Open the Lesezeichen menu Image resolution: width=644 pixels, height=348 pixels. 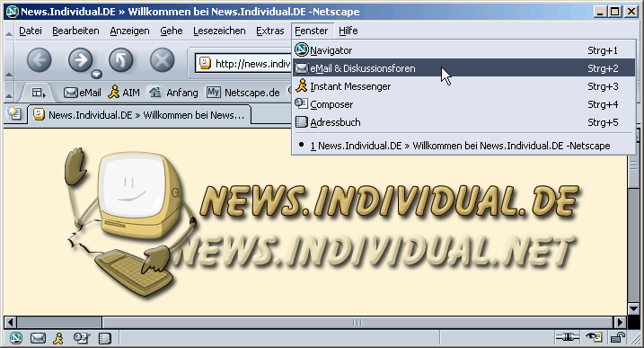(219, 31)
